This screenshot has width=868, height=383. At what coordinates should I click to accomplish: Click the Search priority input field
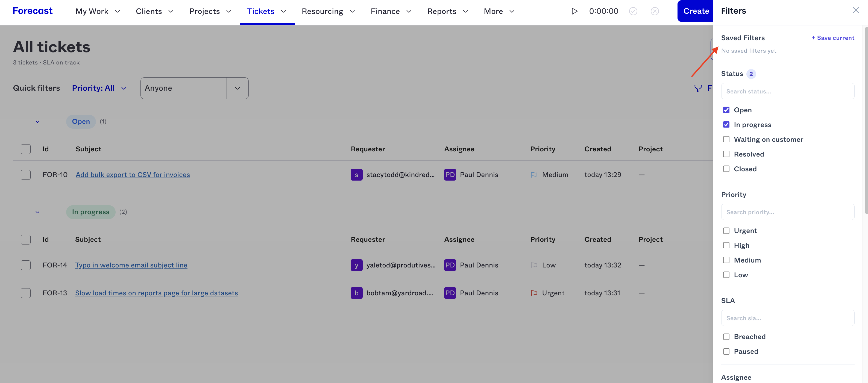click(x=787, y=212)
